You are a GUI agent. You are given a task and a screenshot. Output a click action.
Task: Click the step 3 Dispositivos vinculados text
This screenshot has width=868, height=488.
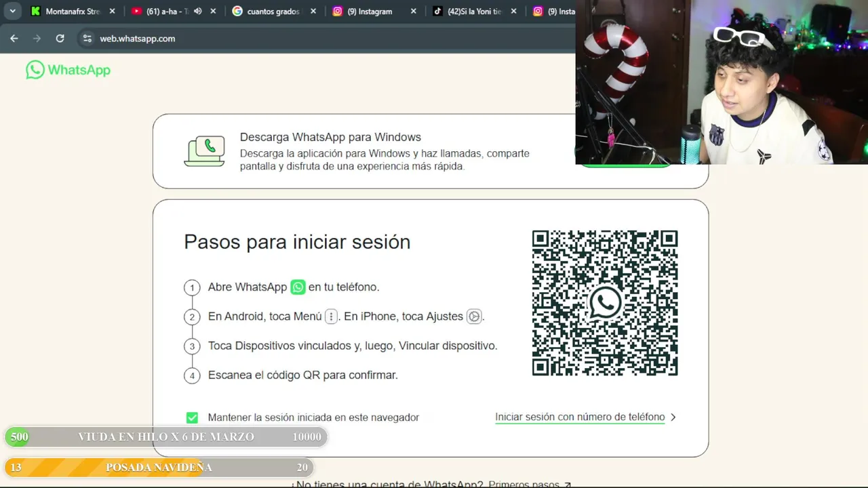(353, 346)
